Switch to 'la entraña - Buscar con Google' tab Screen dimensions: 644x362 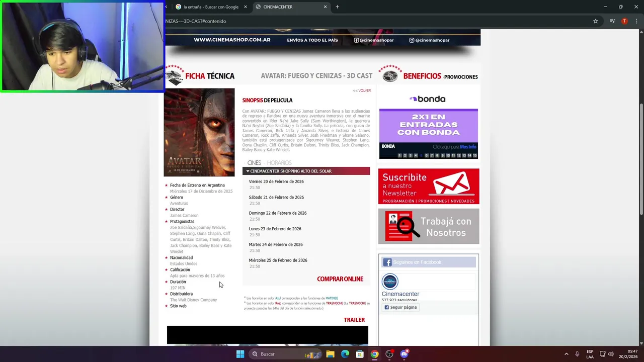coord(211,7)
